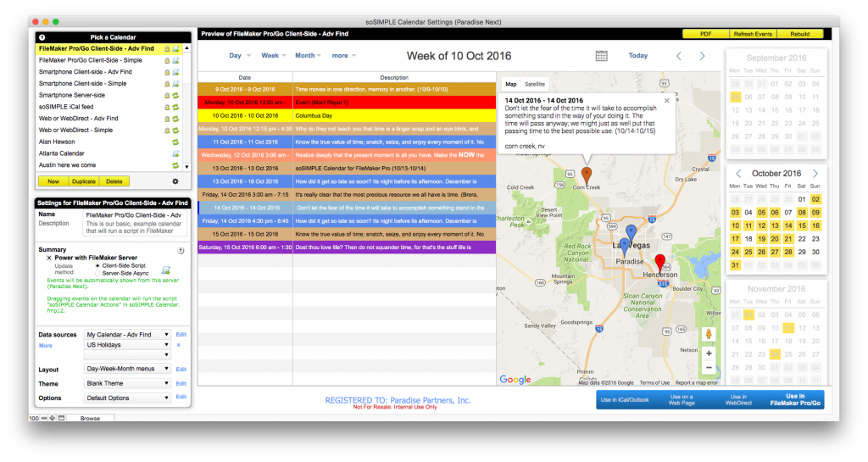868x462 pixels.
Task: Go to next week with right arrow
Action: (703, 56)
